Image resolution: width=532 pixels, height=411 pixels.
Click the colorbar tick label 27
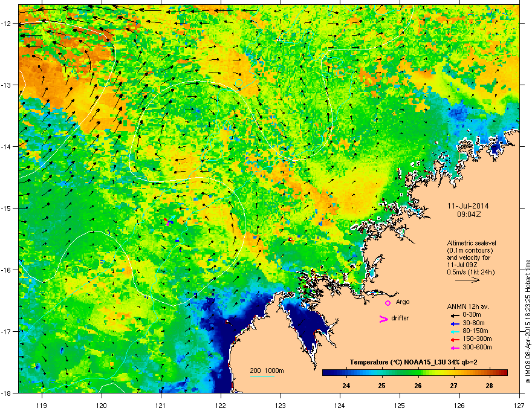click(x=453, y=386)
